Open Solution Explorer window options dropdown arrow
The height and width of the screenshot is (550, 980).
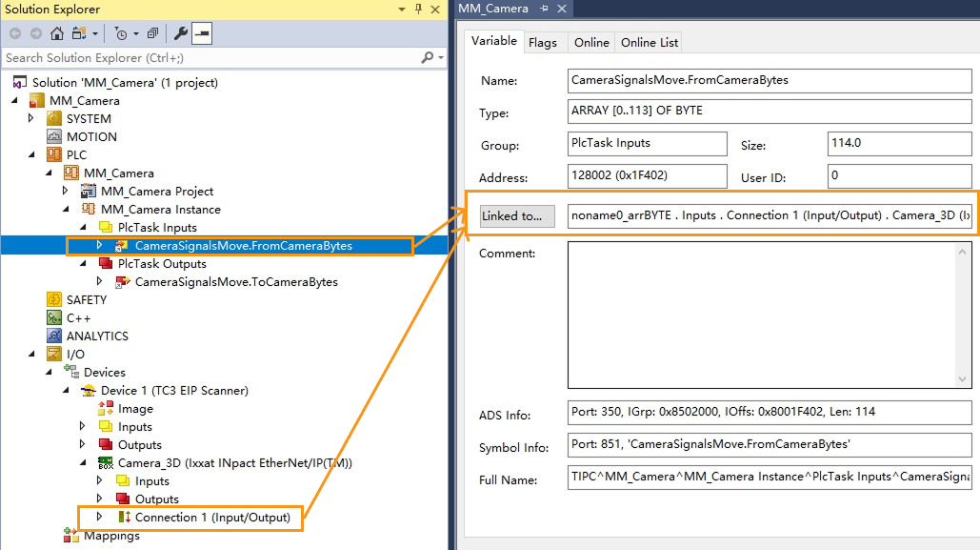click(402, 9)
